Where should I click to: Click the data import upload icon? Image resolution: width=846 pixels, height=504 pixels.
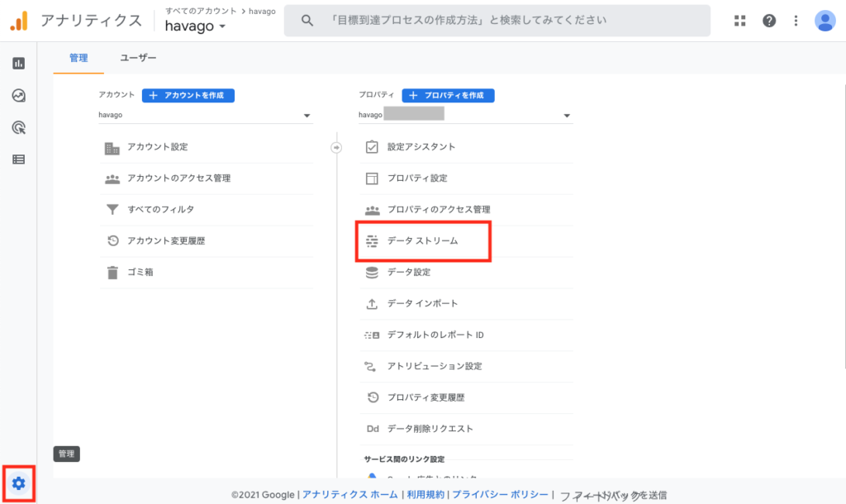(372, 304)
